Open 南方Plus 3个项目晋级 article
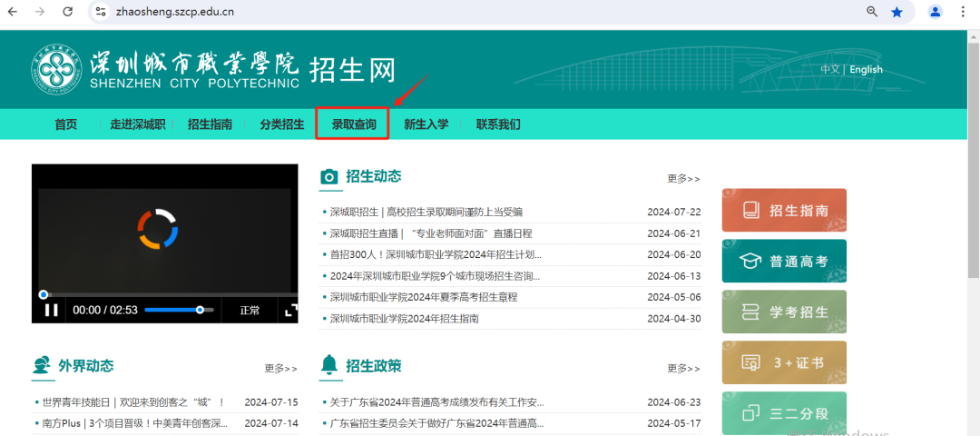The image size is (980, 436). [134, 423]
